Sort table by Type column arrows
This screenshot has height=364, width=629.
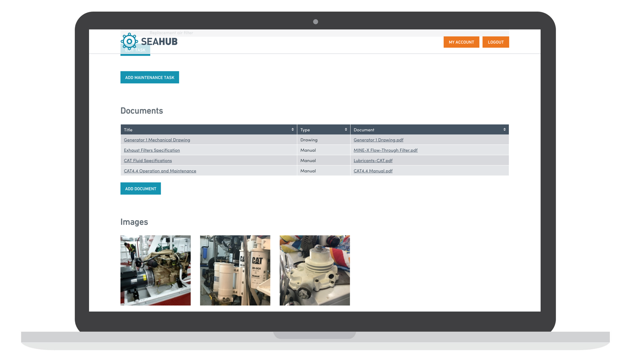346,130
